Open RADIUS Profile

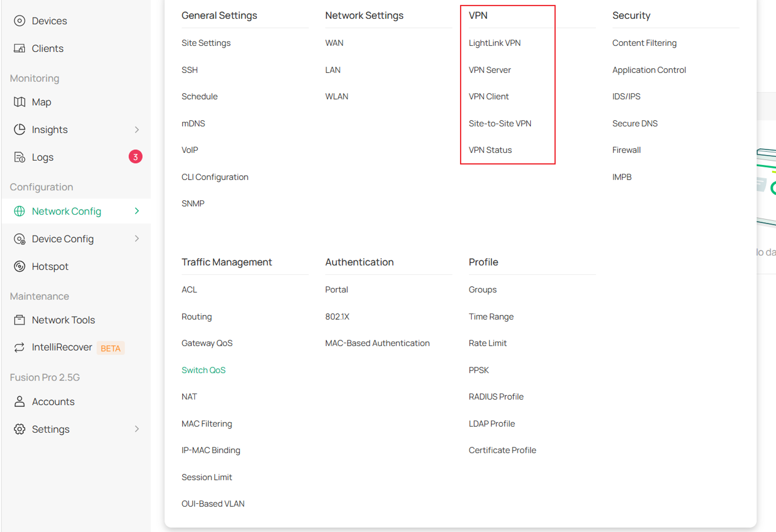(496, 397)
